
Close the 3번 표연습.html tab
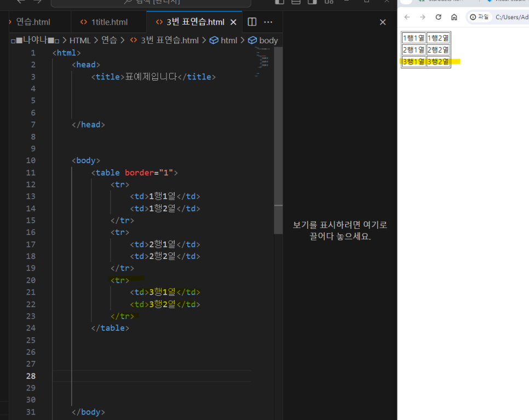click(x=233, y=22)
